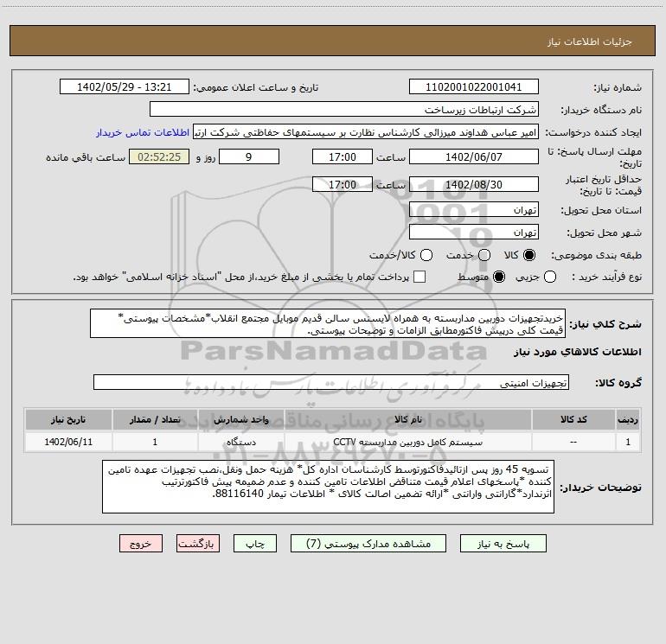
Task: Select the متوسط purchase type radio
Action: 499,277
